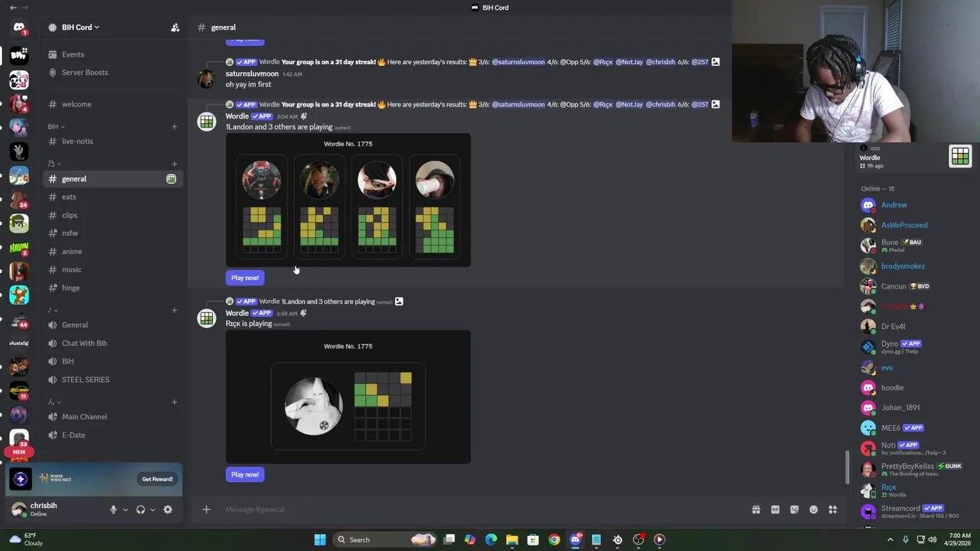
Task: Collapse the BIH channel category
Action: [x=56, y=126]
